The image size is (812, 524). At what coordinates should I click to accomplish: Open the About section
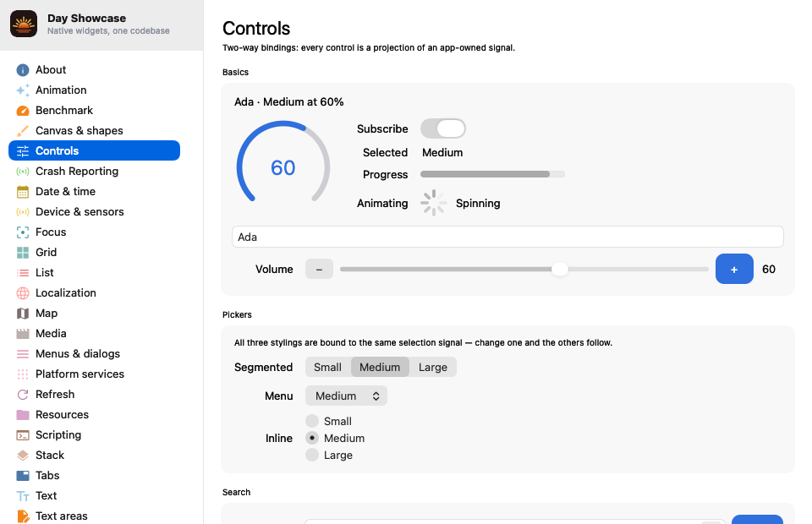pyautogui.click(x=94, y=70)
